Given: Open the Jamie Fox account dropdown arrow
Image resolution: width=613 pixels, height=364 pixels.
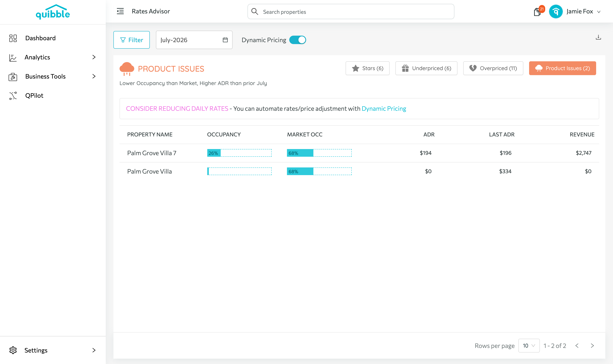Looking at the screenshot, I should 599,12.
